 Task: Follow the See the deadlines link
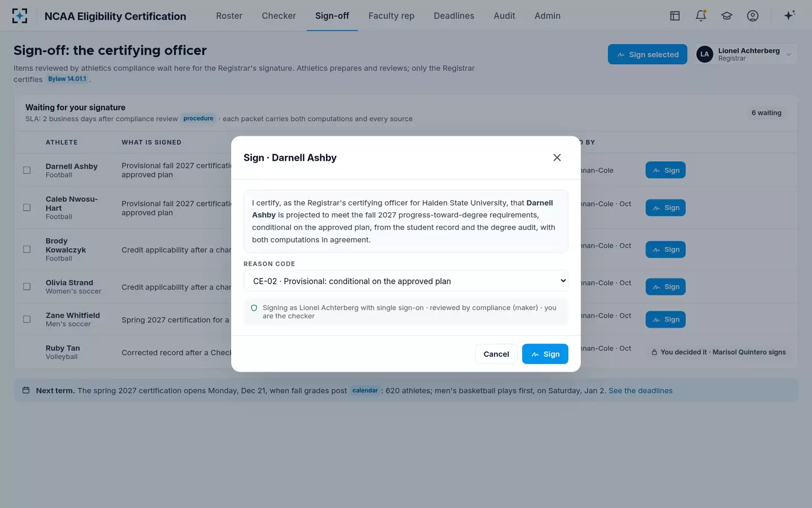[x=641, y=391]
